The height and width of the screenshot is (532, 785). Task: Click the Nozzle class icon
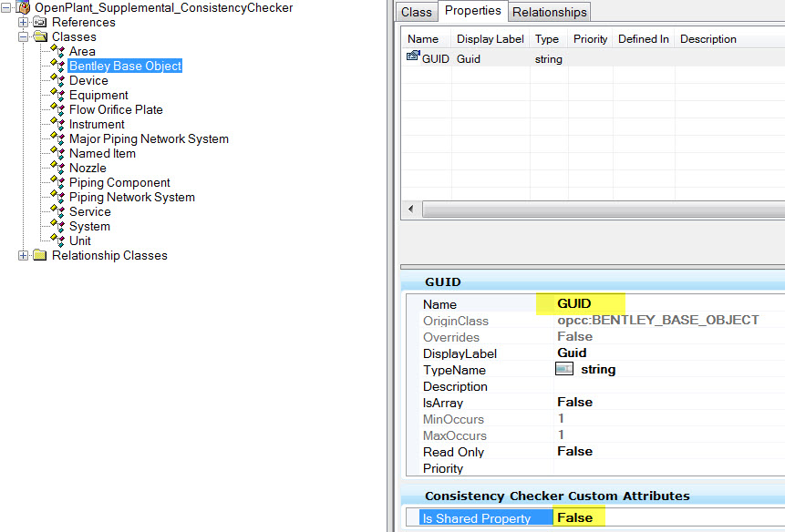click(x=57, y=168)
